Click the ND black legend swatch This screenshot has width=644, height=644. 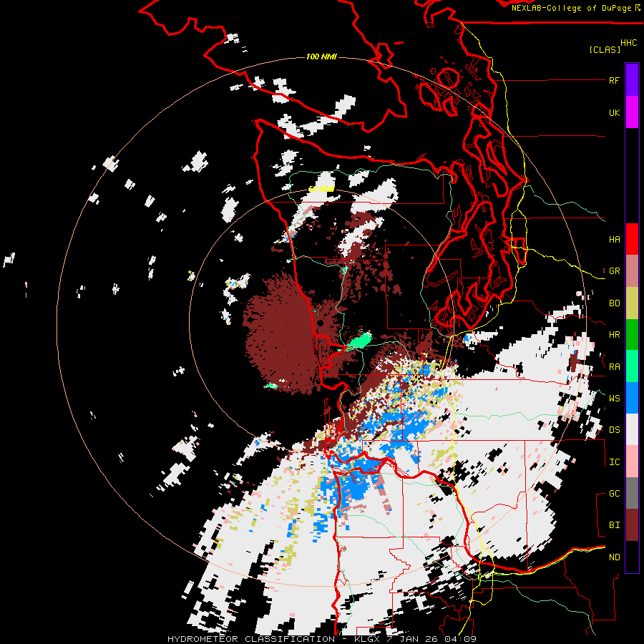point(632,557)
